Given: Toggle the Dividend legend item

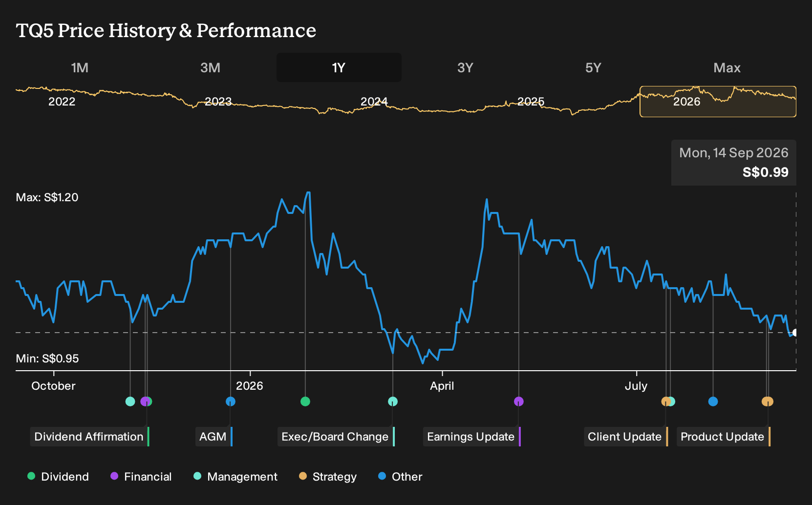Looking at the screenshot, I should click(x=58, y=477).
